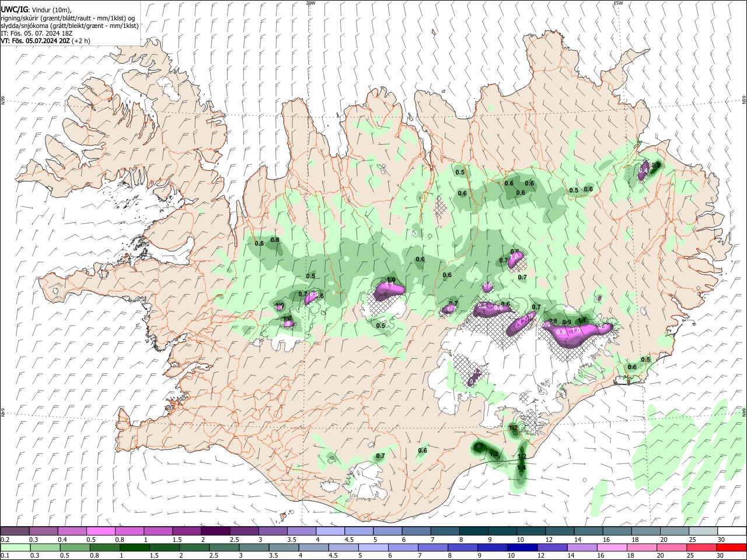Click the darkest green swatch between 1 and 1.5

click(x=134, y=547)
